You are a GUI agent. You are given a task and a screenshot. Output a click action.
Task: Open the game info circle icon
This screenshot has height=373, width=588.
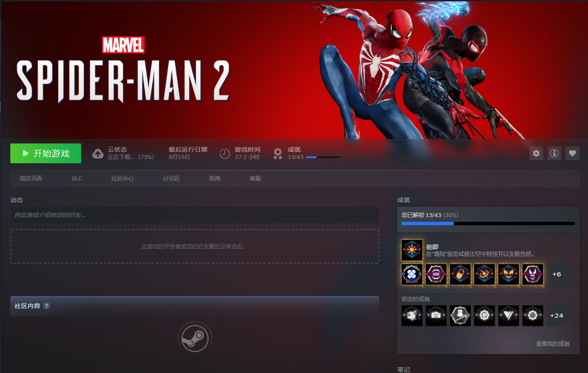coord(554,153)
